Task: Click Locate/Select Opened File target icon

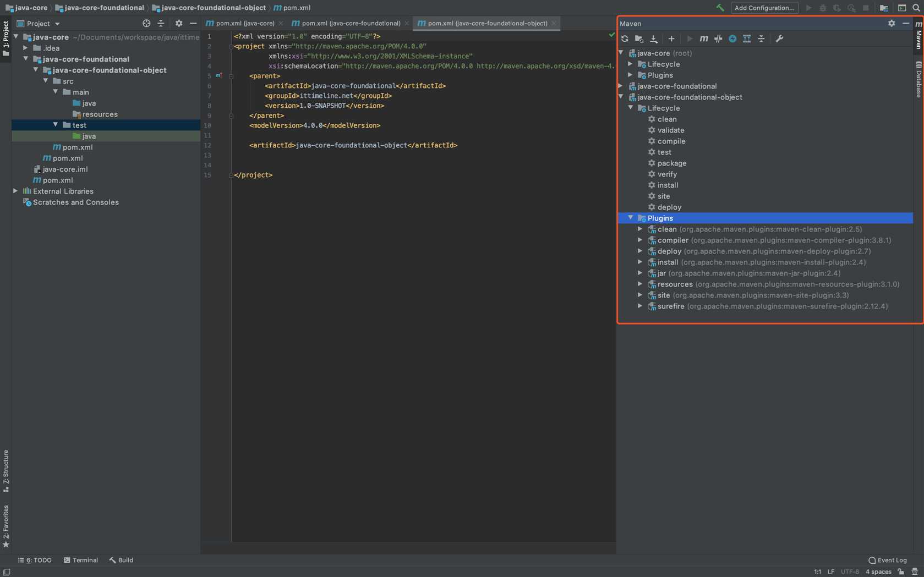Action: 146,24
